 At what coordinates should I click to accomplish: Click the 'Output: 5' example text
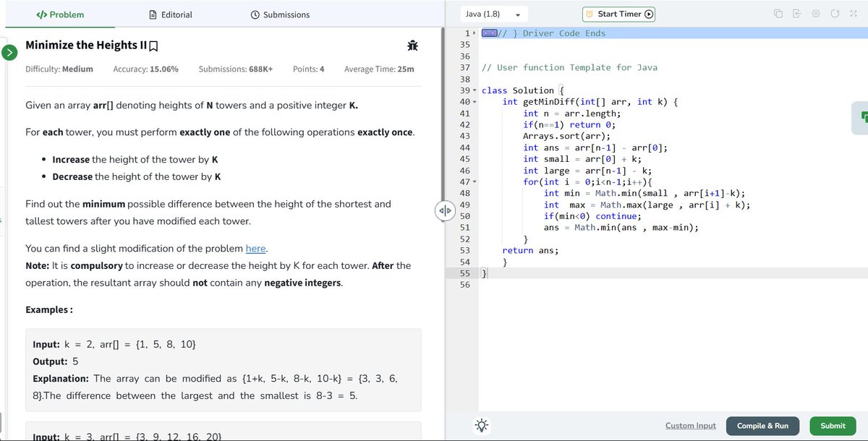pos(56,361)
